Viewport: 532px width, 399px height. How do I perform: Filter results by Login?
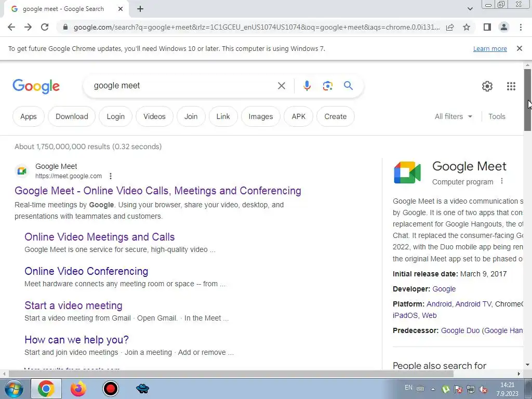click(x=115, y=116)
